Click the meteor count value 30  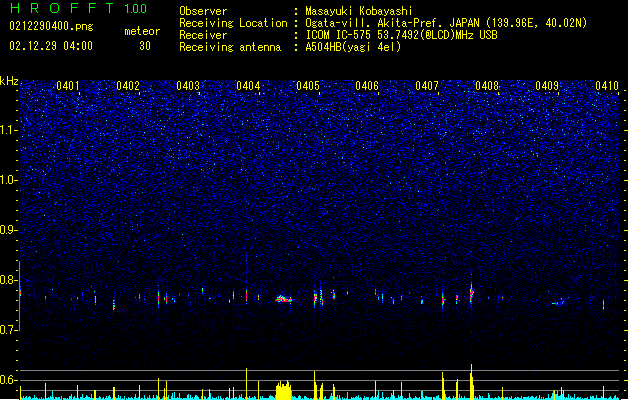coord(145,46)
